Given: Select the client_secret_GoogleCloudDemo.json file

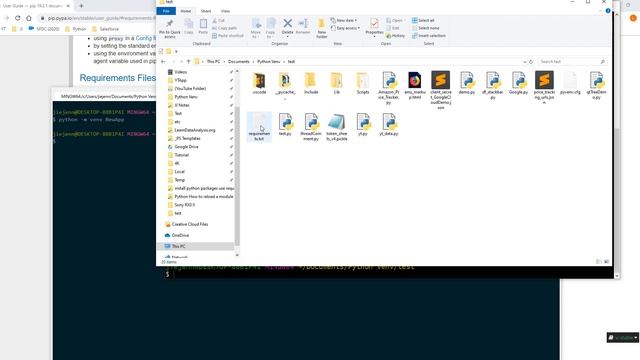Looking at the screenshot, I should [440, 90].
